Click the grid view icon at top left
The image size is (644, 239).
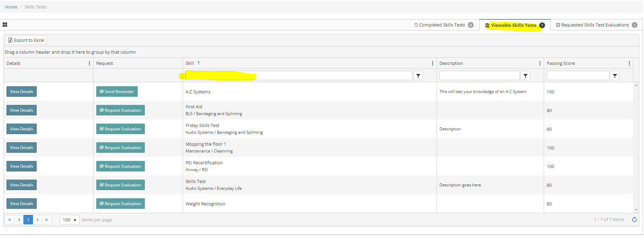pos(5,25)
